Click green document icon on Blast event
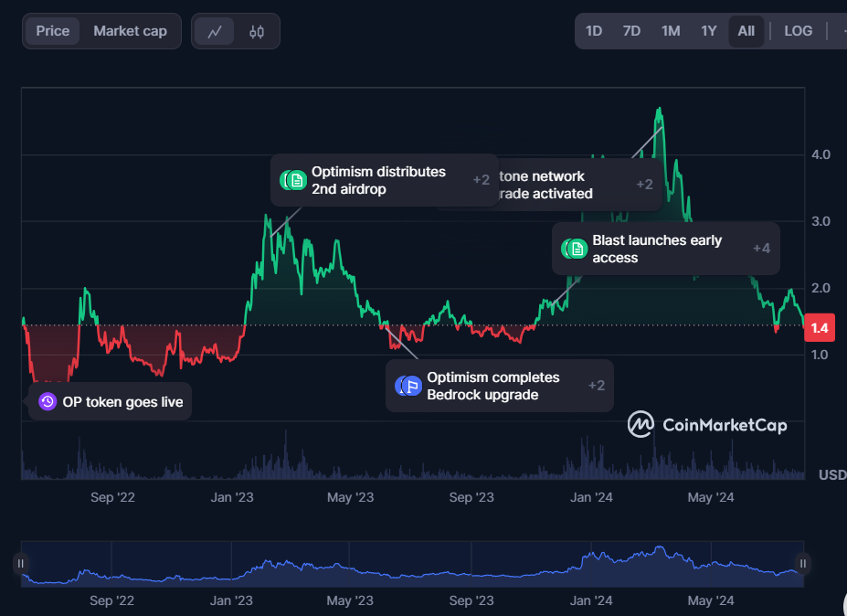Screen dimensions: 847x616 [577, 249]
